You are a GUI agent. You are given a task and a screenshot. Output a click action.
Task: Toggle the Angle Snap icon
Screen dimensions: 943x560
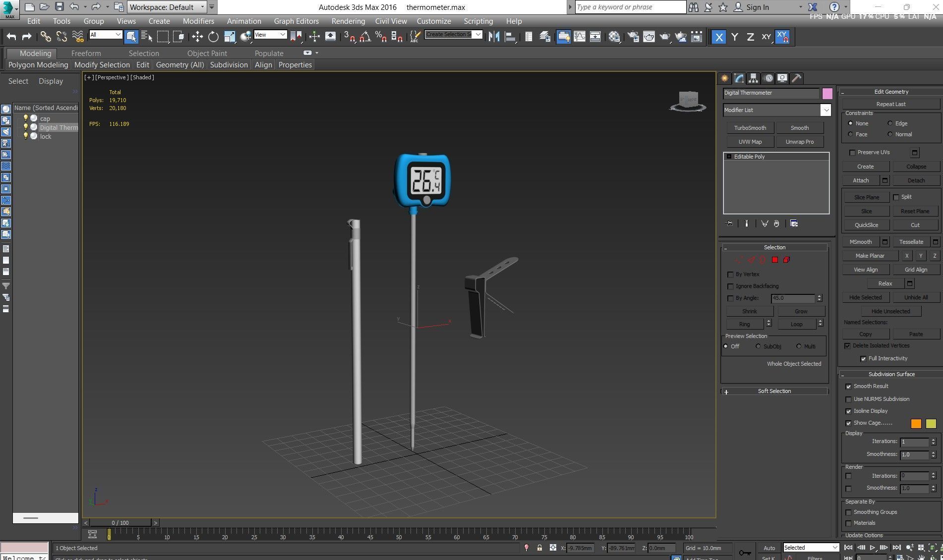point(365,37)
